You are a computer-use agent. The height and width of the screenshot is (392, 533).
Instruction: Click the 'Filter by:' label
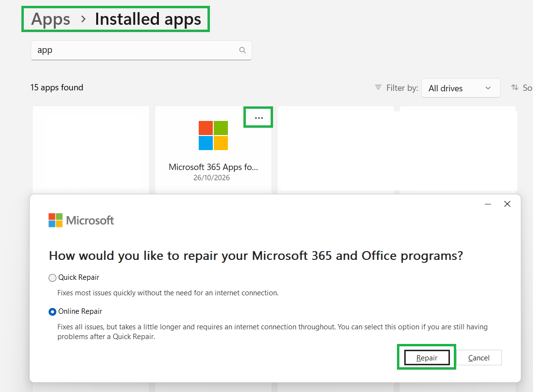tap(402, 88)
